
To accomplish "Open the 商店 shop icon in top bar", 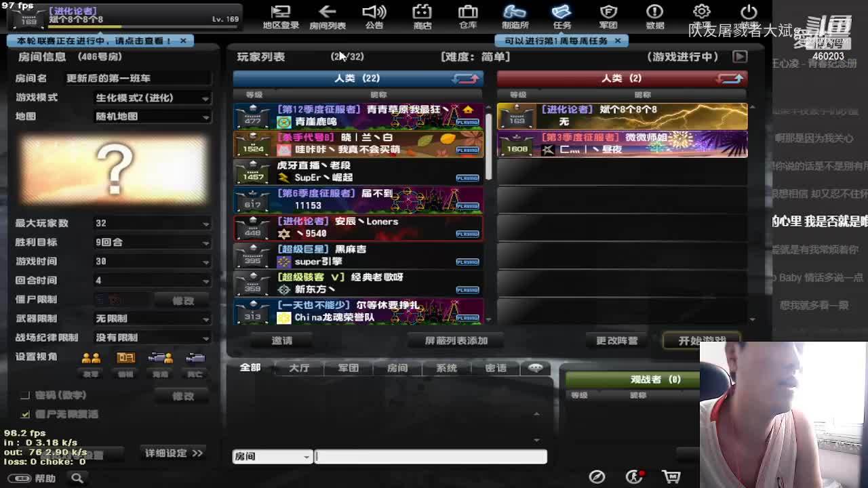I will (422, 16).
